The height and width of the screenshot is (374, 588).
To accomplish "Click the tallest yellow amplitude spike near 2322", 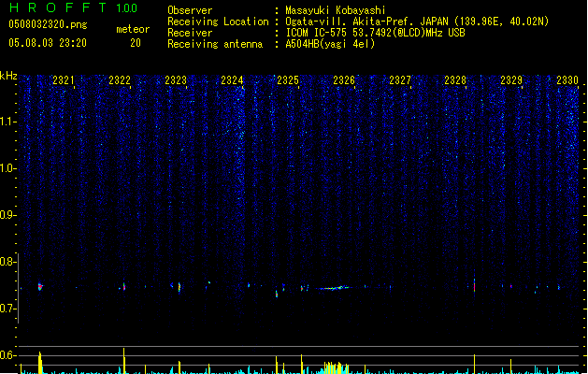I will [x=123, y=360].
